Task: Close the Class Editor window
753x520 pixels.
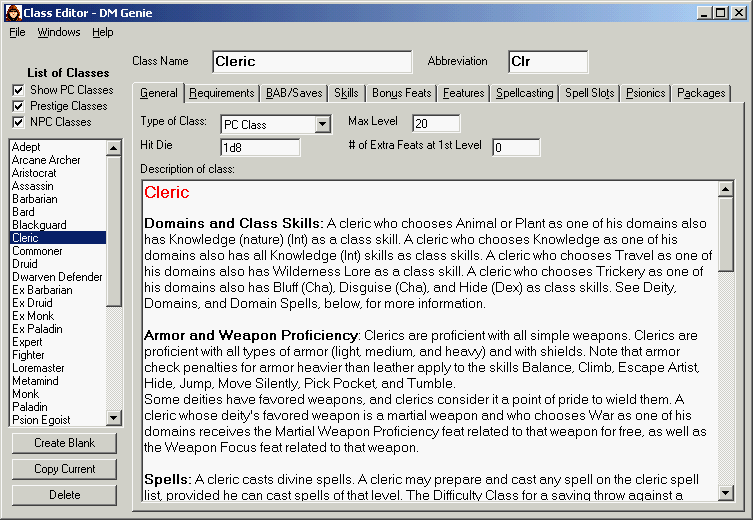Action: click(738, 13)
